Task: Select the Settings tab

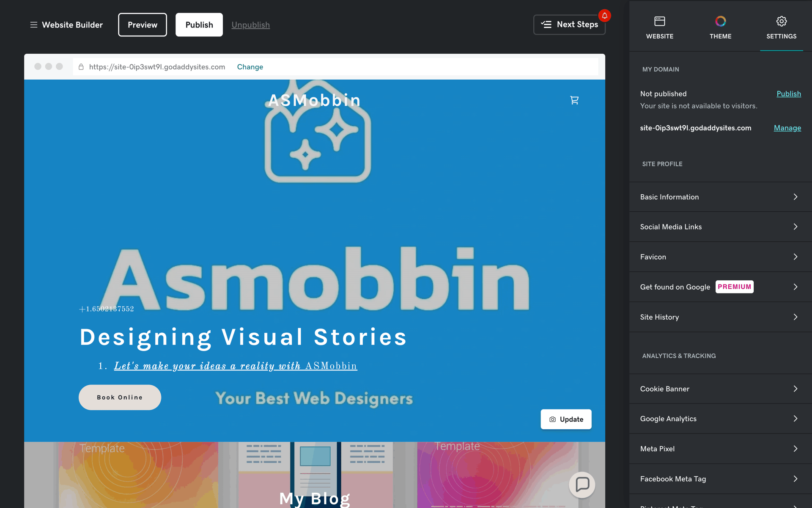Action: (782, 27)
